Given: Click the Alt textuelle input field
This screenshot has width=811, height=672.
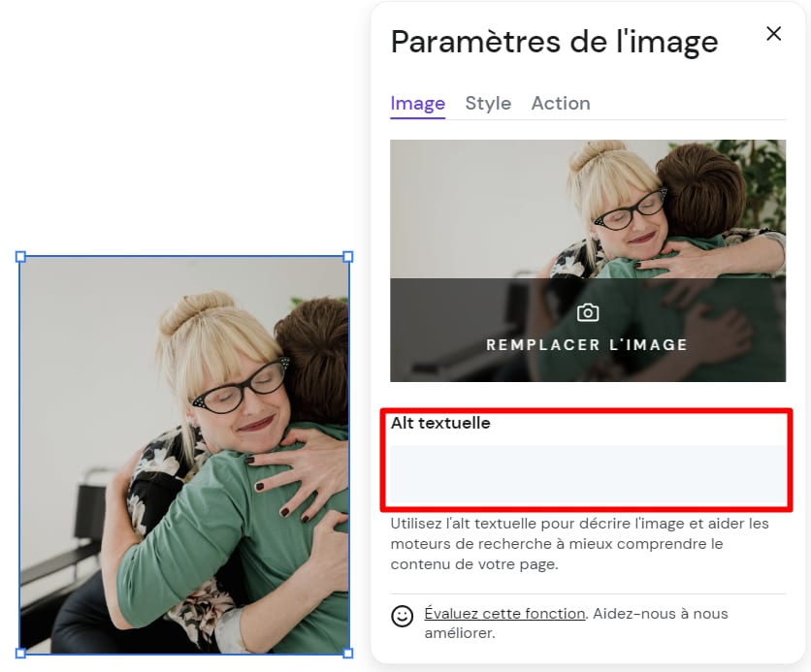Looking at the screenshot, I should [588, 475].
